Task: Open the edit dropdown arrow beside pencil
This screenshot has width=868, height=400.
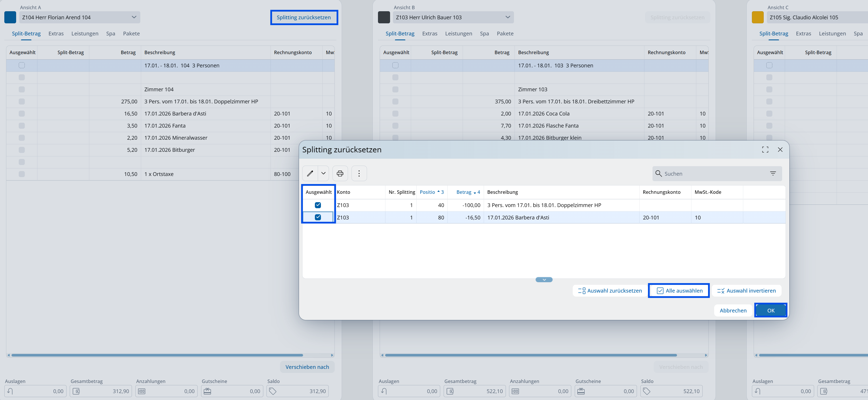Action: pos(323,173)
